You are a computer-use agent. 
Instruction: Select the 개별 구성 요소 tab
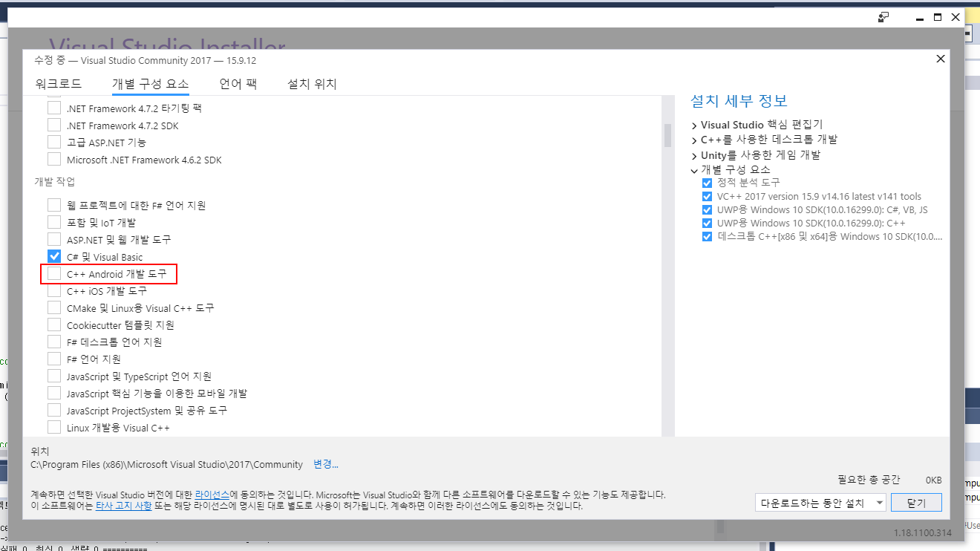tap(151, 84)
